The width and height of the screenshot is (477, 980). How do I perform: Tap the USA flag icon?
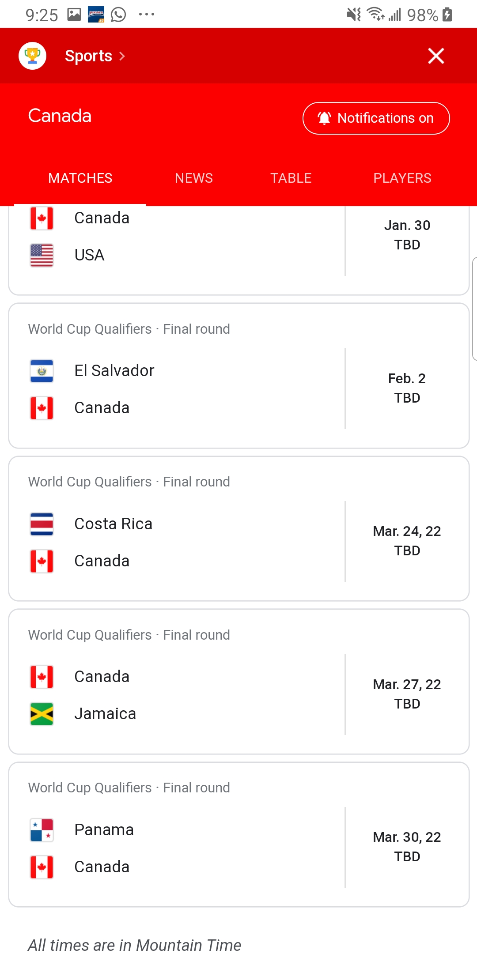[x=42, y=255]
